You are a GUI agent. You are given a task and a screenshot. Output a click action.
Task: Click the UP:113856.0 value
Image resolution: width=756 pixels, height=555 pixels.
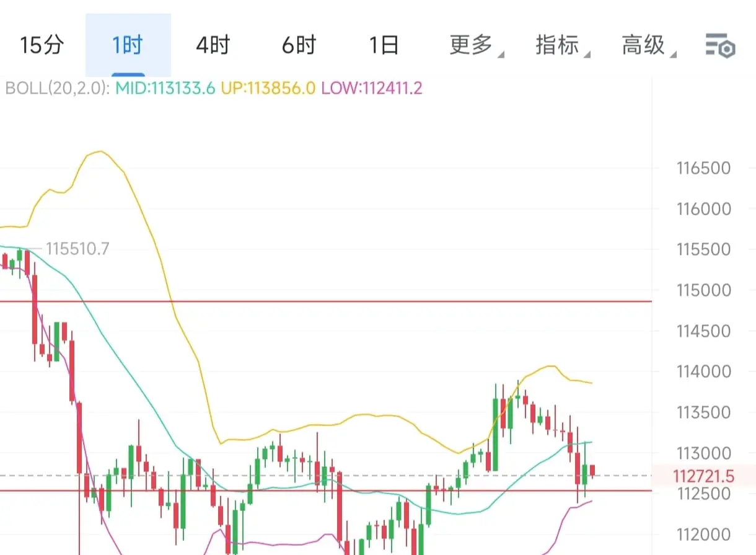click(268, 88)
